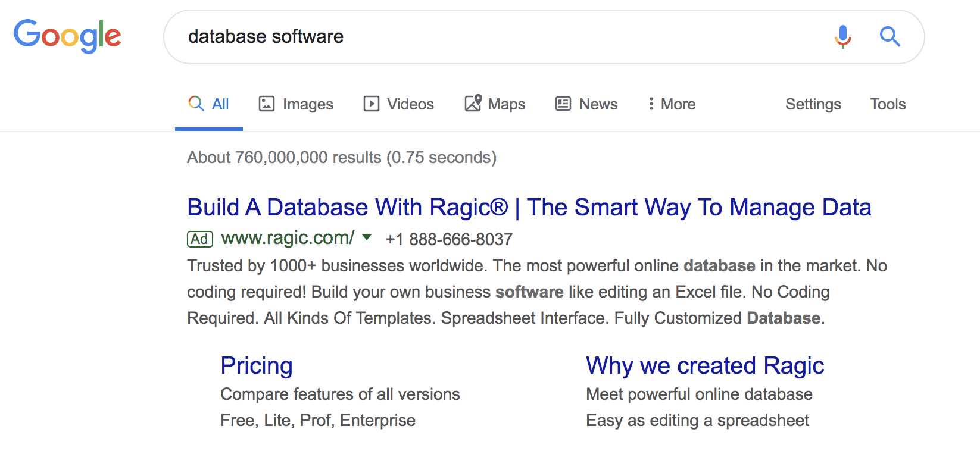Click the blue magnifier search button
The height and width of the screenshot is (454, 980).
[890, 36]
